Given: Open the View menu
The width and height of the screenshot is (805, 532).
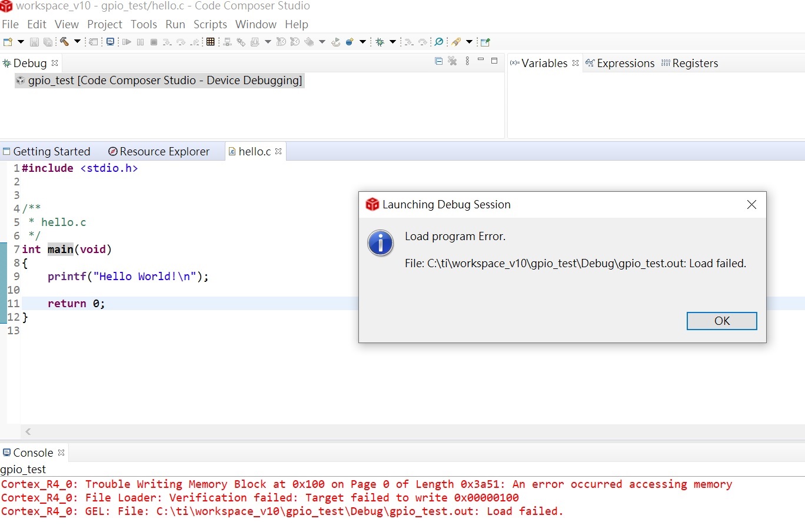Looking at the screenshot, I should point(66,24).
